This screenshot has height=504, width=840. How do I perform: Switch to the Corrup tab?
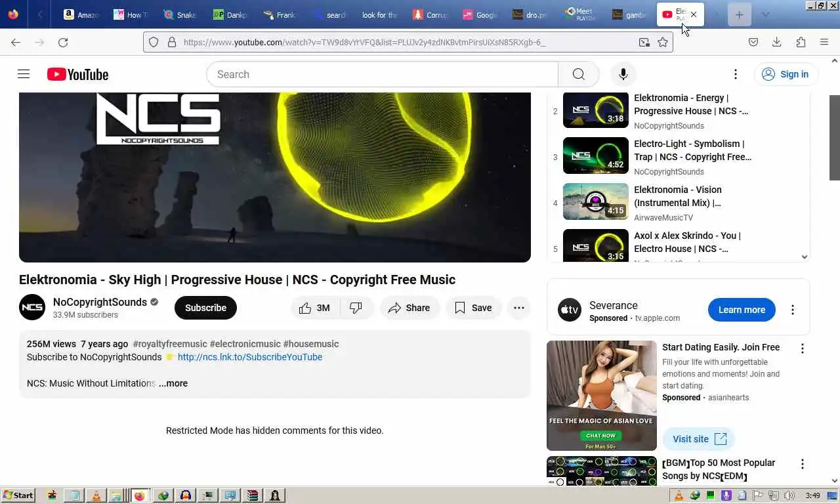[x=430, y=14]
